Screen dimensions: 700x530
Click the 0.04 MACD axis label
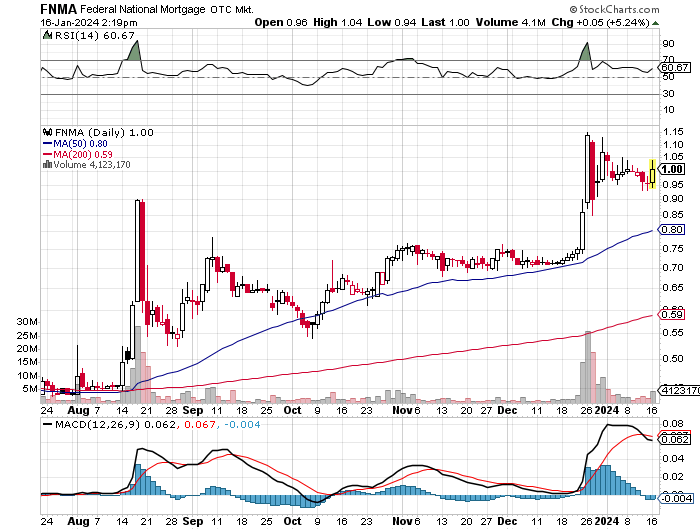673,459
